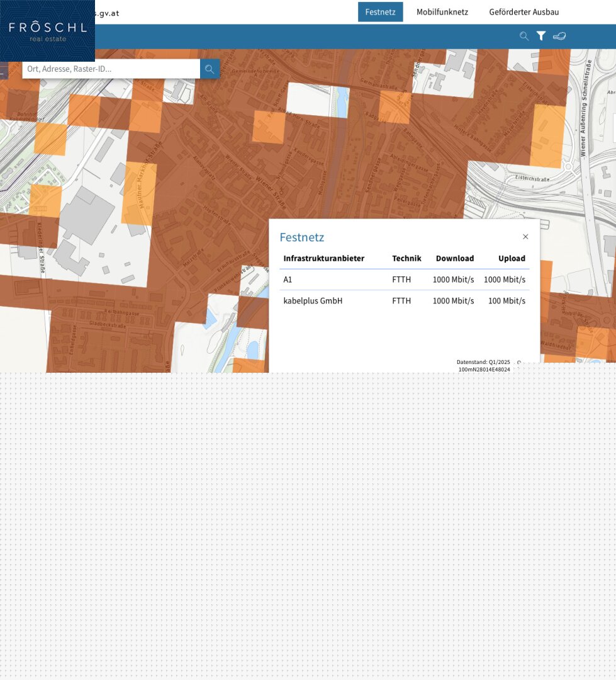Open the map legend icon beside filter

(559, 36)
